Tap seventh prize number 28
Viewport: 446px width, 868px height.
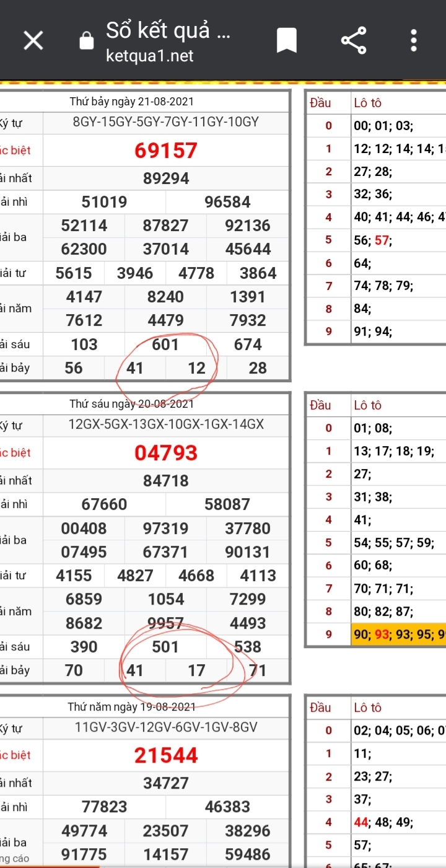pos(258,368)
